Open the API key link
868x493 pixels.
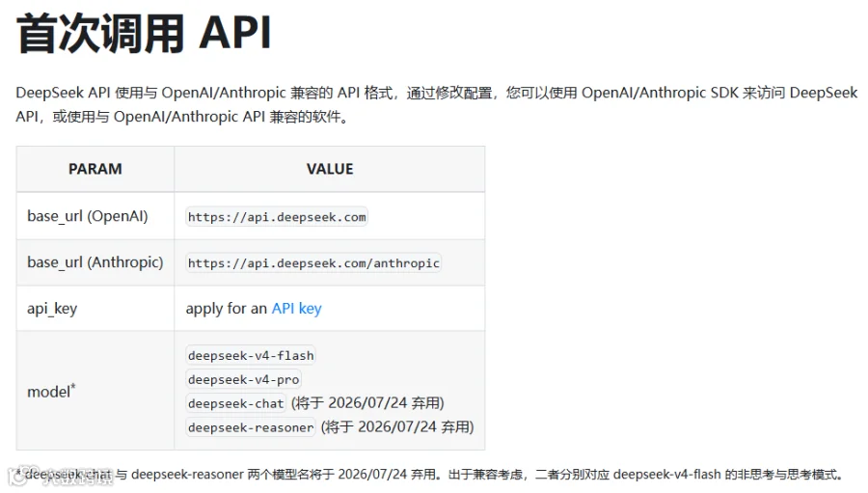[x=296, y=309]
